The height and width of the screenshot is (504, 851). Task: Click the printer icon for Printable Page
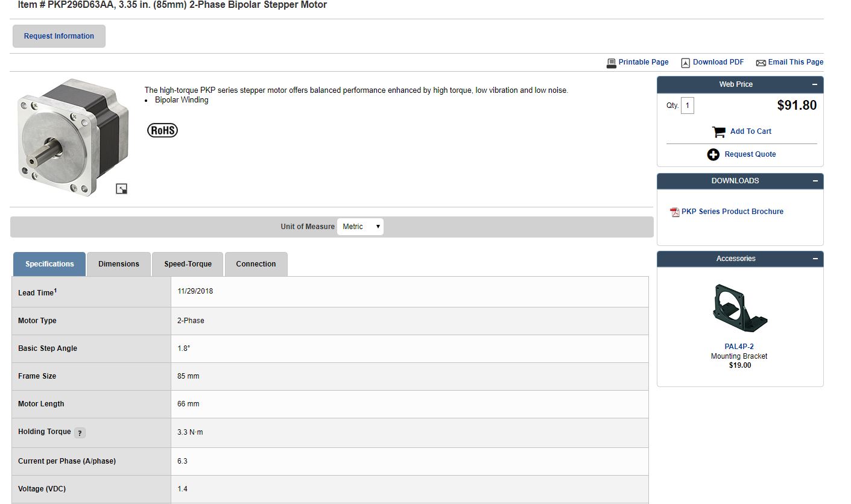pos(611,63)
